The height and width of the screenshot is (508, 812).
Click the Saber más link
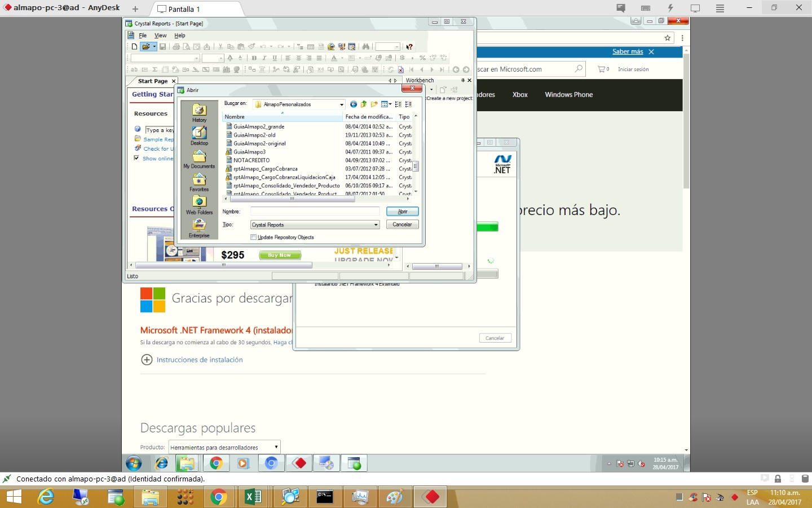[x=628, y=51]
